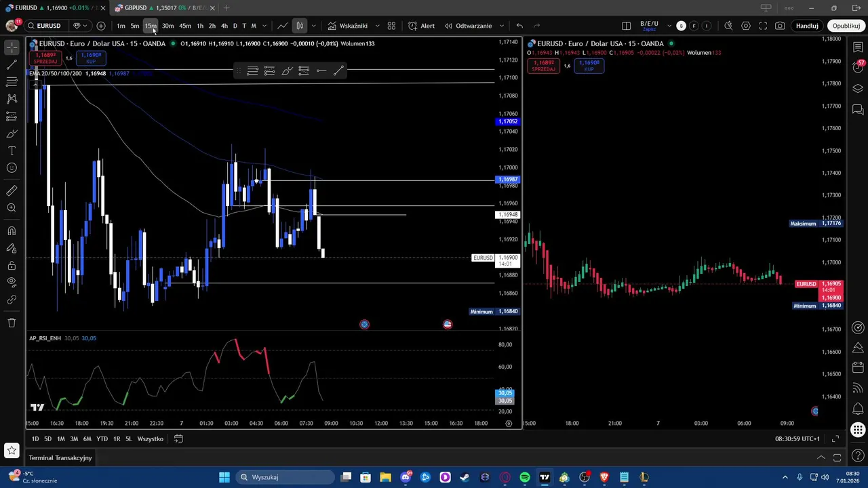Open the Wskaźniki favorites dropdown arrow
The width and height of the screenshot is (868, 488).
tap(377, 26)
